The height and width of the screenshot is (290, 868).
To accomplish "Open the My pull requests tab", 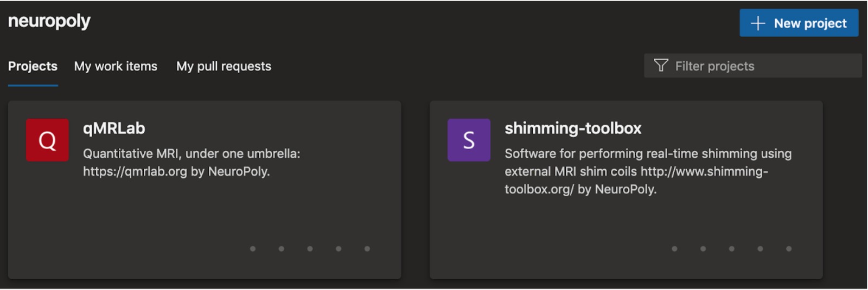I will 224,66.
